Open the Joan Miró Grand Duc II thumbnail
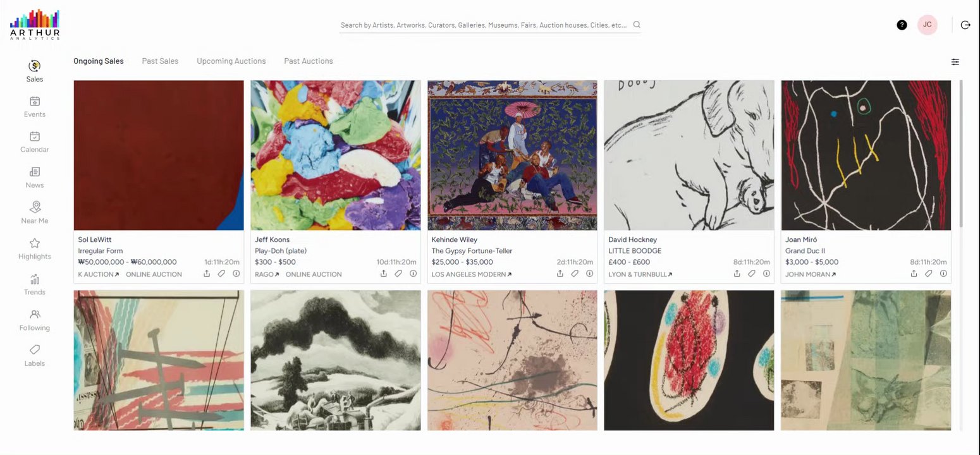 pyautogui.click(x=866, y=155)
